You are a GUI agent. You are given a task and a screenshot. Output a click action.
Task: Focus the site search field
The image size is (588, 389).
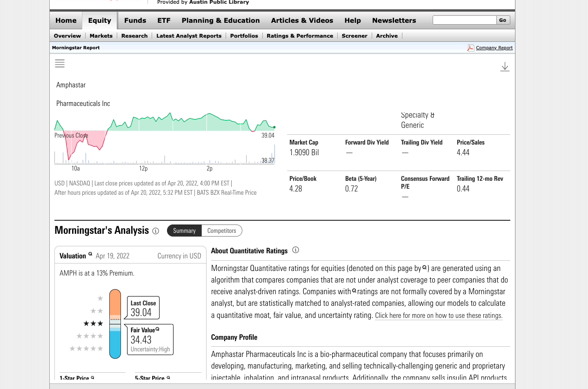click(464, 20)
